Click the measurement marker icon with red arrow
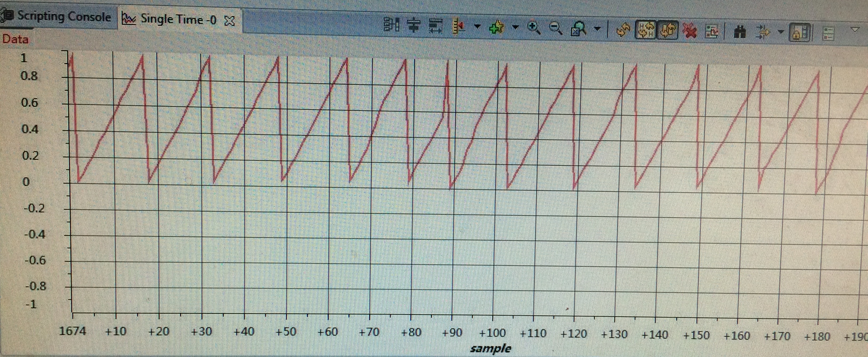 [x=459, y=27]
